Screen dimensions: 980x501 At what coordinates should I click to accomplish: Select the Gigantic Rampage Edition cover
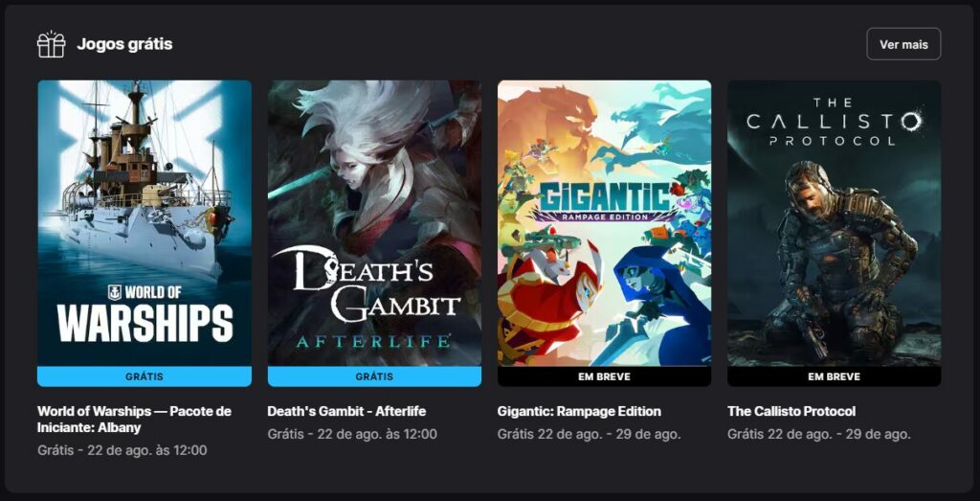pos(605,222)
